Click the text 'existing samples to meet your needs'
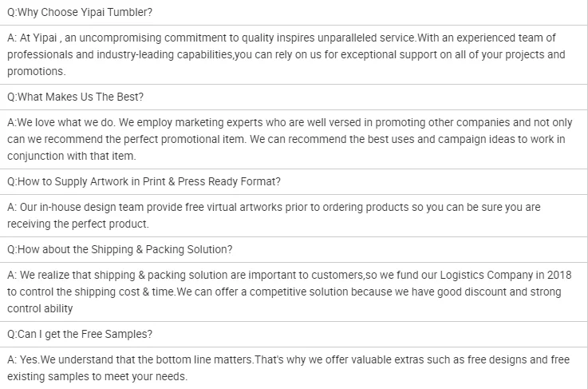 click(x=97, y=376)
